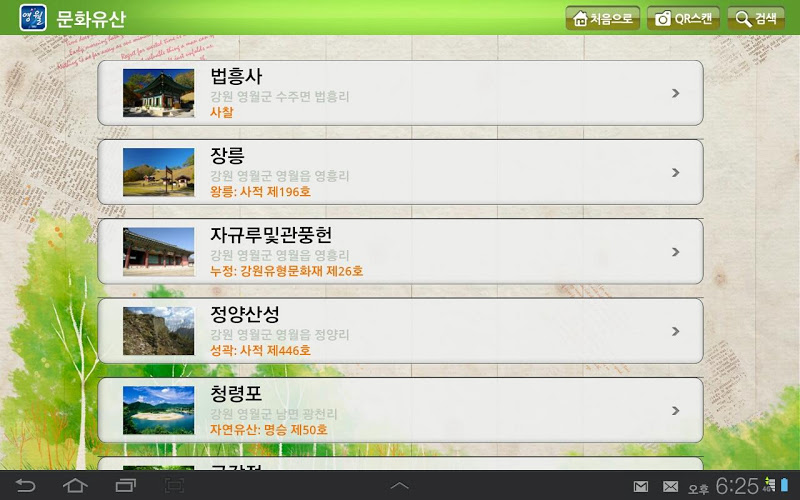This screenshot has height=500, width=800.
Task: Click address 강원 영월군 영월읍 정양리
Action: point(280,335)
